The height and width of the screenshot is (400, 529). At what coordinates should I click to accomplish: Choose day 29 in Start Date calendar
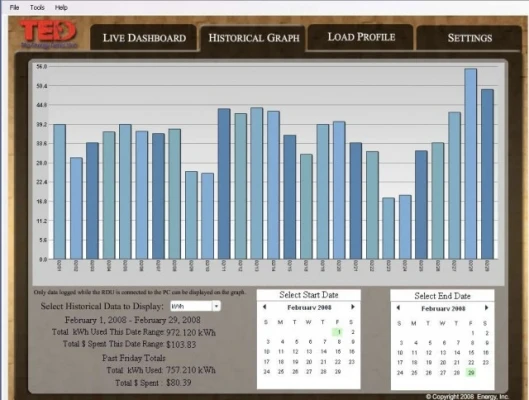click(338, 371)
